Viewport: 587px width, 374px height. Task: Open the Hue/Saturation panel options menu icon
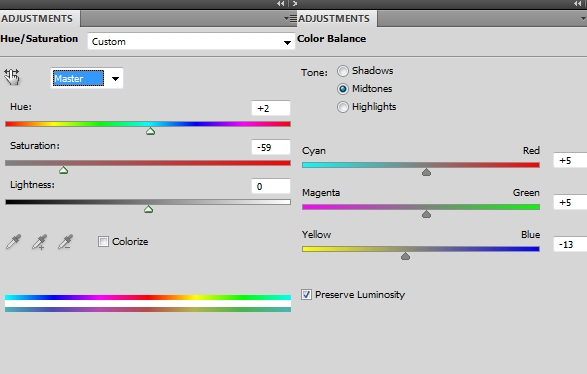click(290, 18)
